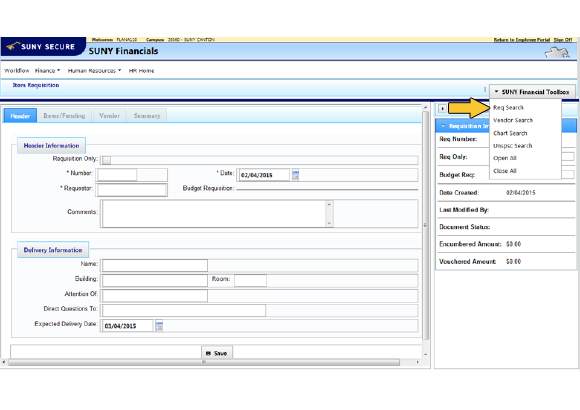Expand the Finance menu
Screen dimensions: 580x410
click(x=47, y=70)
